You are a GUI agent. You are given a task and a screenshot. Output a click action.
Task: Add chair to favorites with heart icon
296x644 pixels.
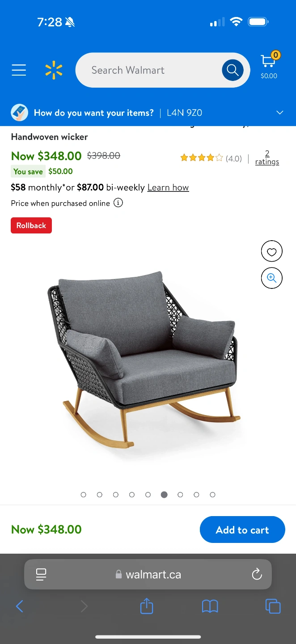[x=272, y=251]
